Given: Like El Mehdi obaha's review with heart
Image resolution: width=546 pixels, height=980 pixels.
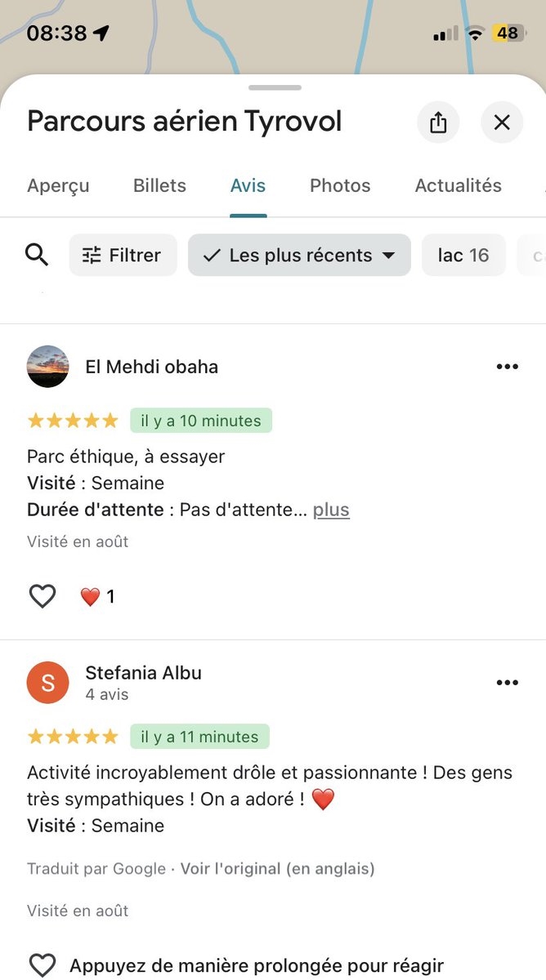Looking at the screenshot, I should point(43,597).
